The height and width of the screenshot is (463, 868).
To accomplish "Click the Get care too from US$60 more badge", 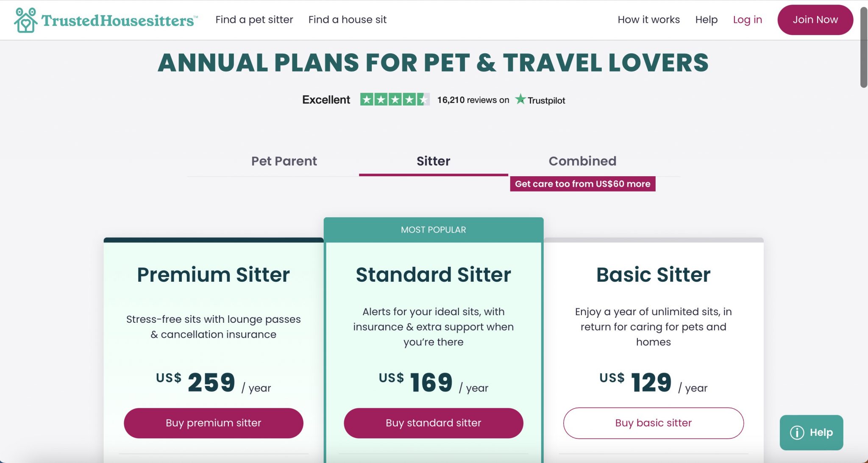I will click(582, 184).
